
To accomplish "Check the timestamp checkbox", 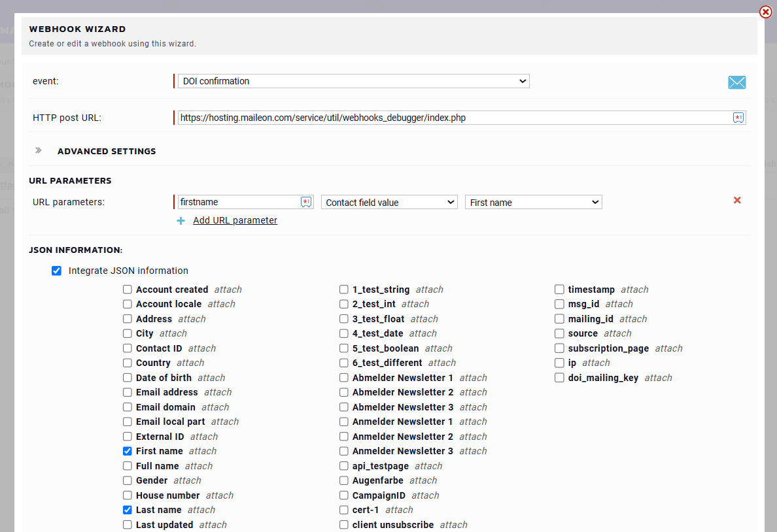I will 559,290.
